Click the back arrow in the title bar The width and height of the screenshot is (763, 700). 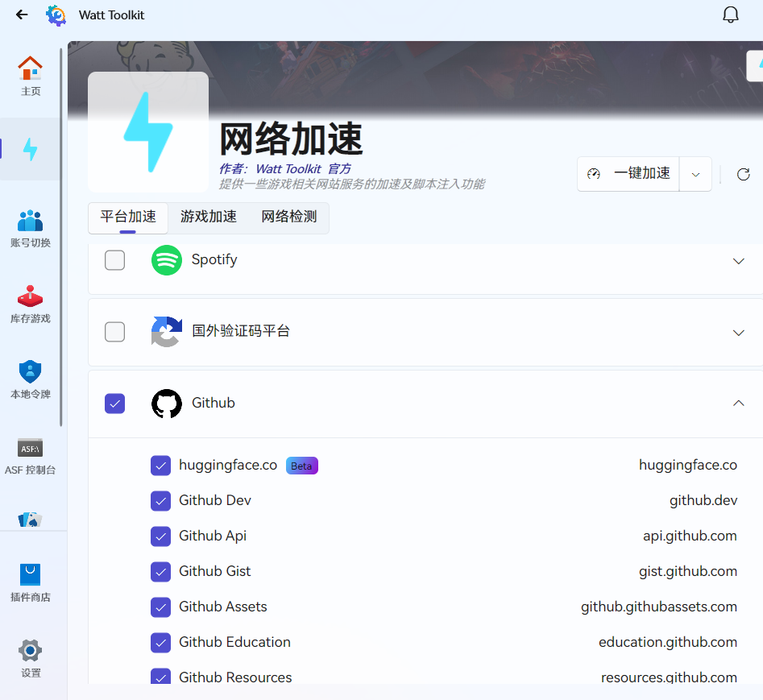click(x=21, y=14)
